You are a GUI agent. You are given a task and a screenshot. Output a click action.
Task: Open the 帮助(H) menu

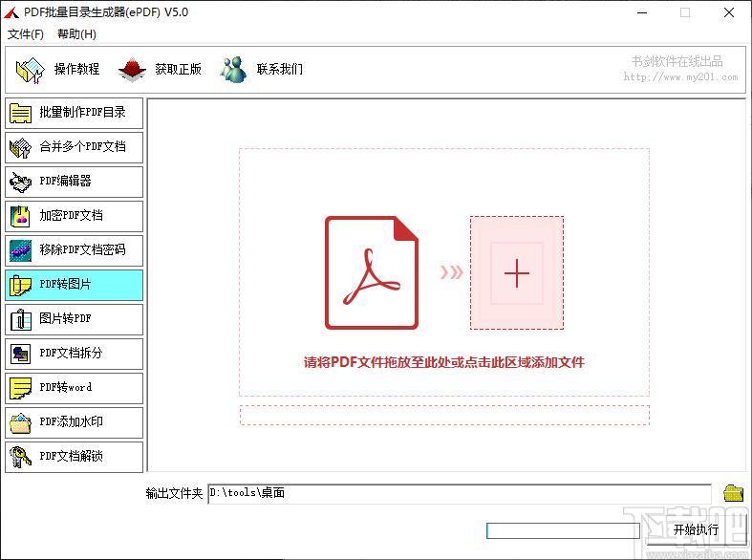tap(76, 34)
